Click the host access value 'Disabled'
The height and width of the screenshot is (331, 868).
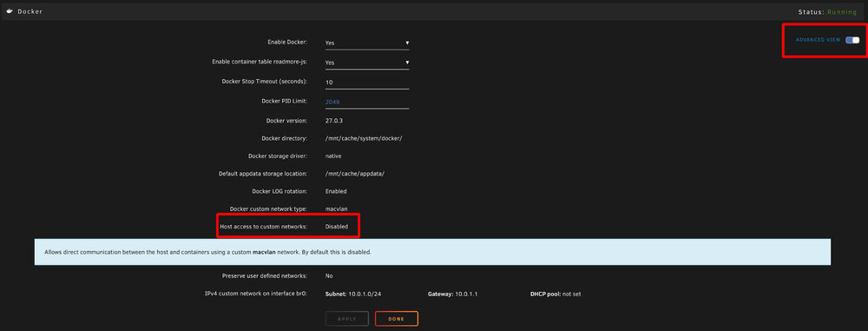[x=337, y=227]
